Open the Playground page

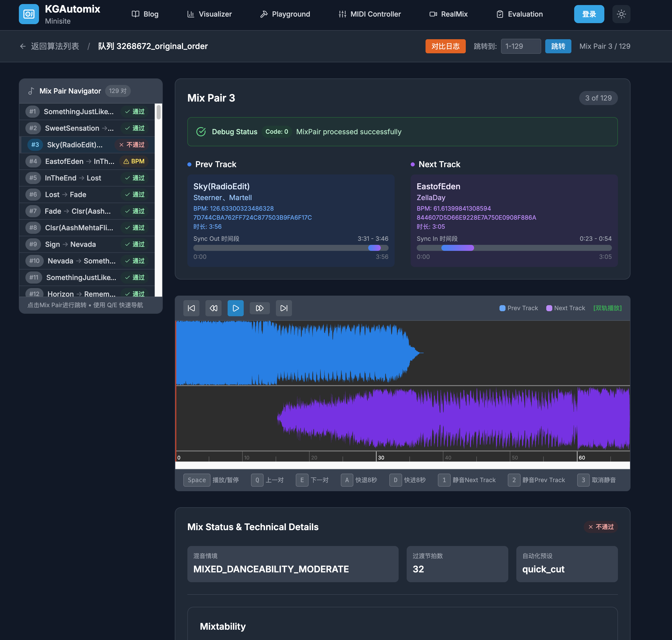(285, 14)
